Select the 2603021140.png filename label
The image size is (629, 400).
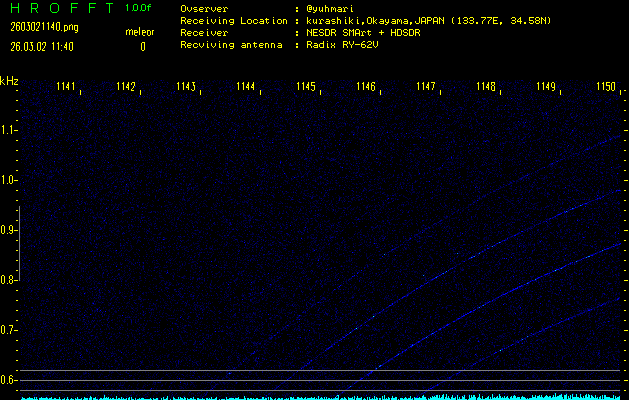point(38,27)
